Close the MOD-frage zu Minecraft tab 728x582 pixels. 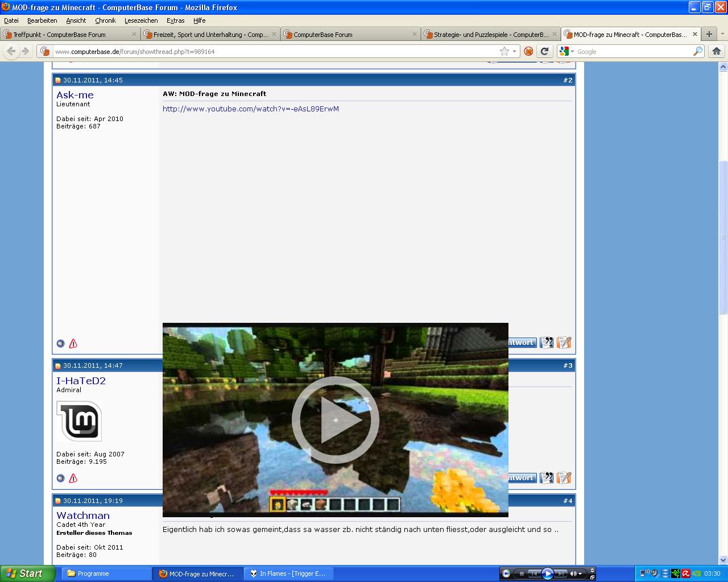[x=694, y=34]
